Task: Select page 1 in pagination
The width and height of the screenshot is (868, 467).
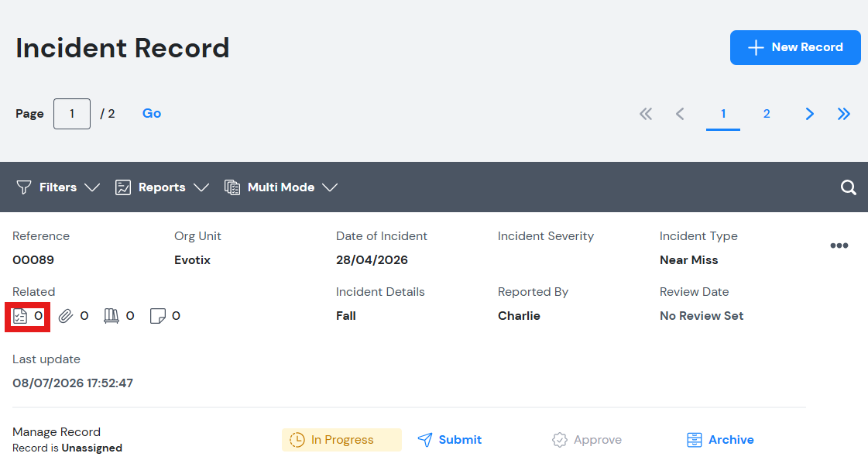Action: pyautogui.click(x=723, y=114)
